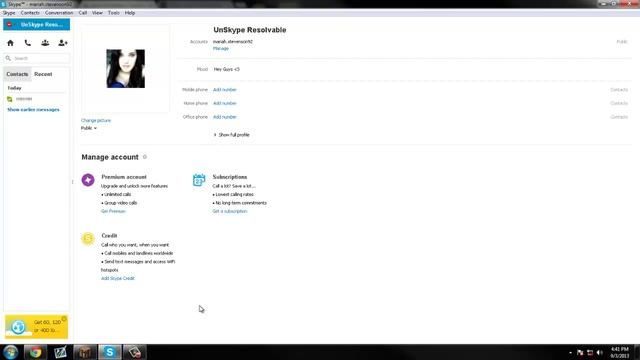Open Accounts Public privacy dropdown
Screen dimensions: 640x360
coord(622,42)
